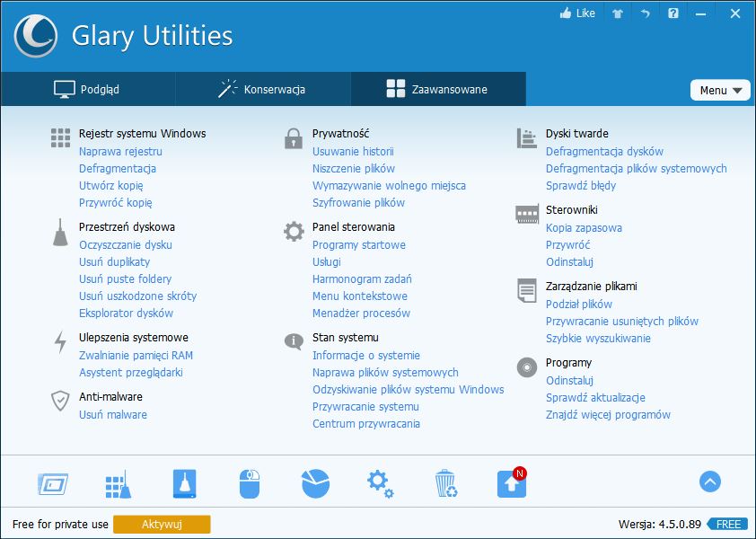Open the pie chart disk analysis icon
This screenshot has height=539, width=756.
pos(316,483)
